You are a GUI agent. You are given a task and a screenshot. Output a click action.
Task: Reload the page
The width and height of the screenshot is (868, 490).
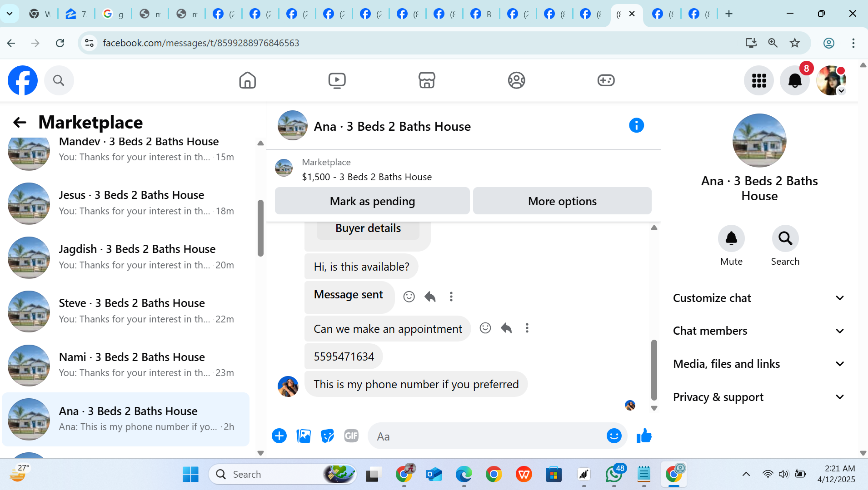[x=60, y=43]
